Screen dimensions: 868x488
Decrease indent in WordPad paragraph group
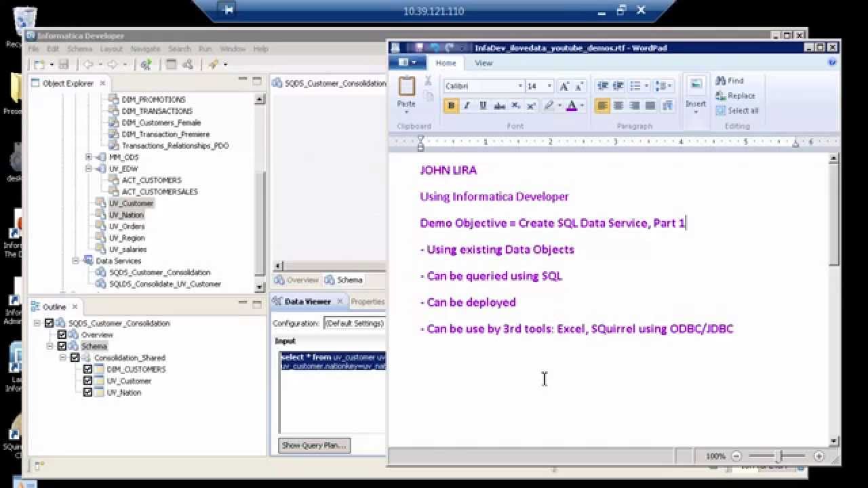point(602,86)
